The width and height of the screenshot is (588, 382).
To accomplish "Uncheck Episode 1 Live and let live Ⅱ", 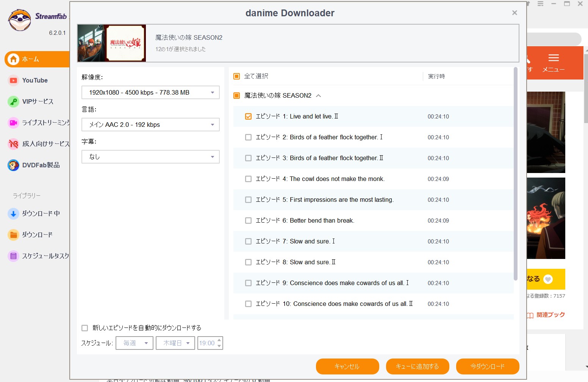I will (x=248, y=117).
